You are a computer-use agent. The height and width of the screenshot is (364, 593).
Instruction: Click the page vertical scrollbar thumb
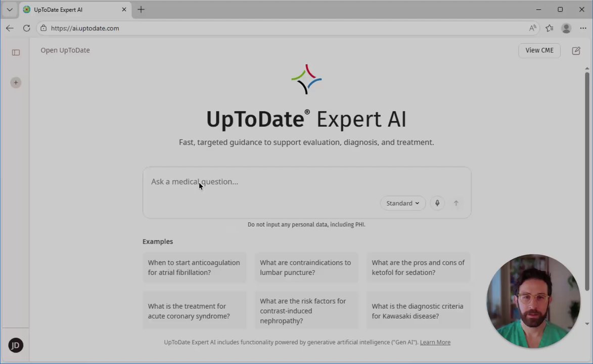[587, 181]
